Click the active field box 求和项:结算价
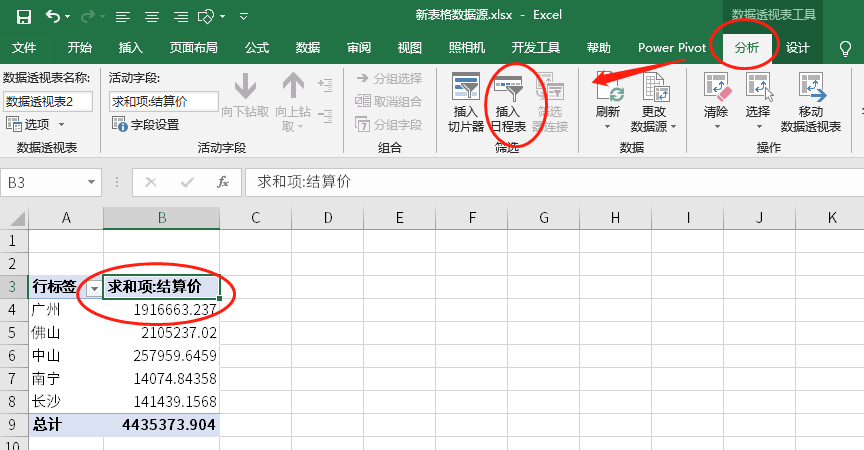The image size is (864, 450). [x=164, y=101]
